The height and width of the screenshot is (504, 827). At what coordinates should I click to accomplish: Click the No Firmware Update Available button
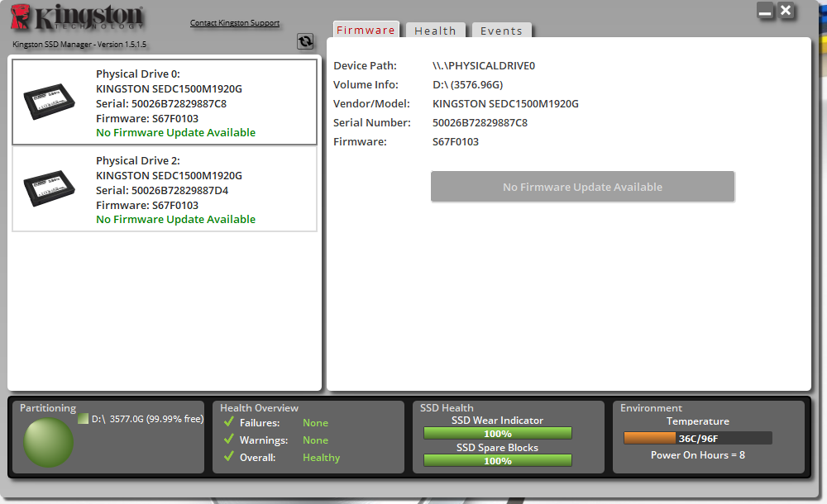[583, 187]
